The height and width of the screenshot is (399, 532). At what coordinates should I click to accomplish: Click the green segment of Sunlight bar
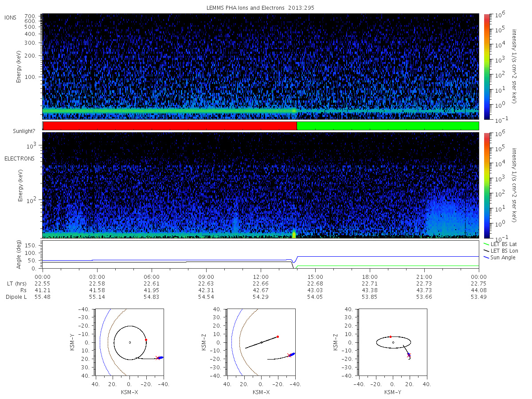388,126
